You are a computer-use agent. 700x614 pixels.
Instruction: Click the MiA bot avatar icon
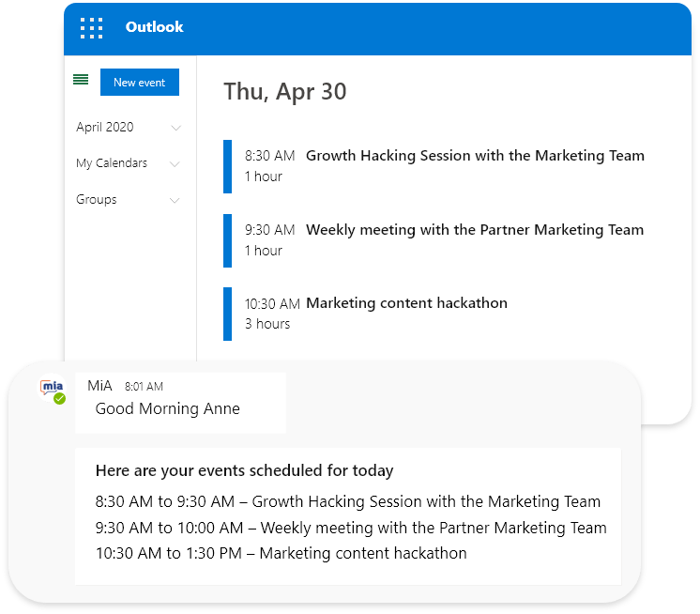(x=52, y=387)
